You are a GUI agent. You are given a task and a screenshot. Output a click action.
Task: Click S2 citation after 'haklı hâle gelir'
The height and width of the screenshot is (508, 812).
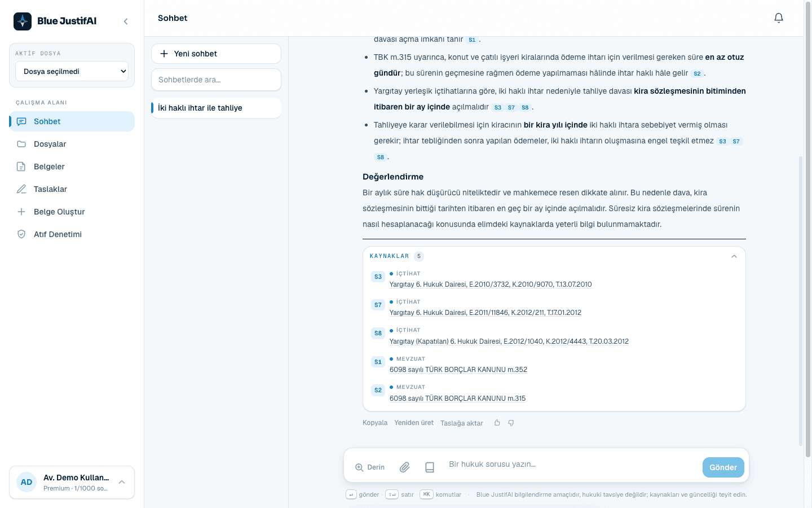tap(698, 73)
